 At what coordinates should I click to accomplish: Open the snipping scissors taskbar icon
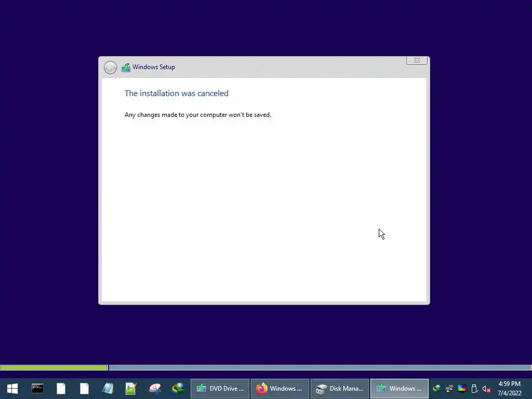click(155, 389)
